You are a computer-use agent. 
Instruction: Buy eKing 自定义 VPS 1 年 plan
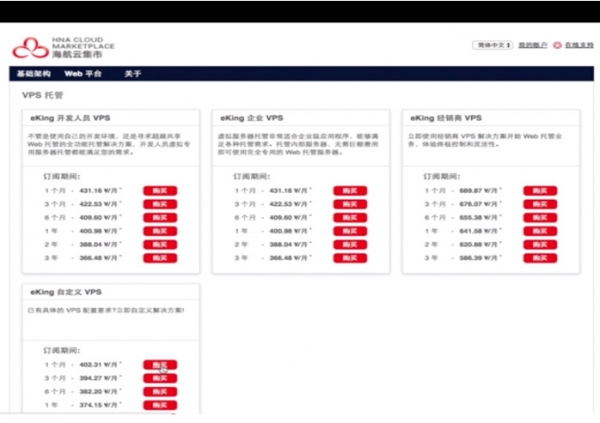(160, 405)
